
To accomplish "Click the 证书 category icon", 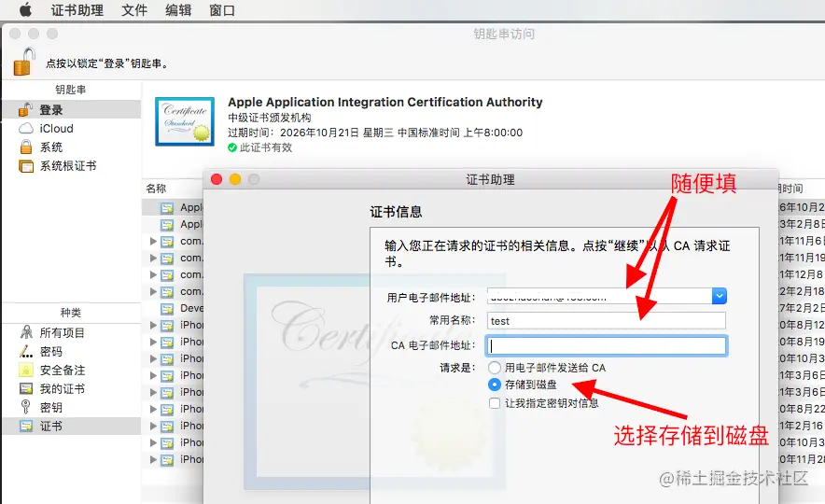I will click(x=26, y=427).
